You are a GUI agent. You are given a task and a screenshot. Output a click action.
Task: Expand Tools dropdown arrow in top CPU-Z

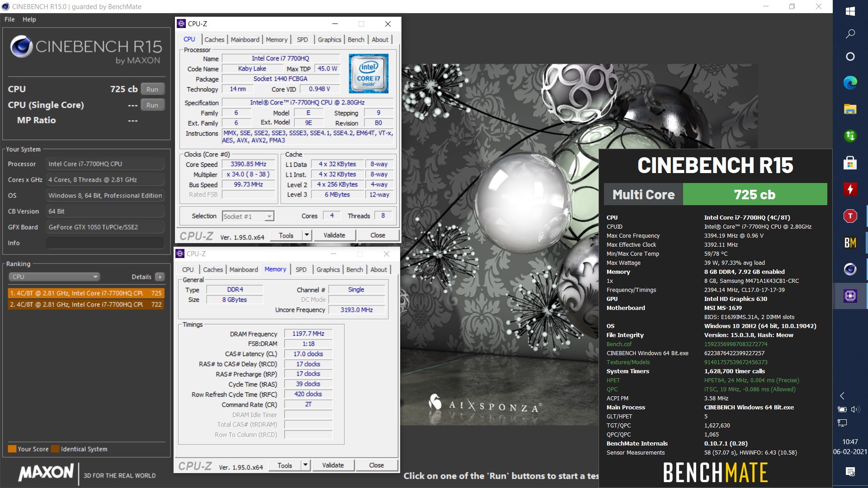point(307,235)
